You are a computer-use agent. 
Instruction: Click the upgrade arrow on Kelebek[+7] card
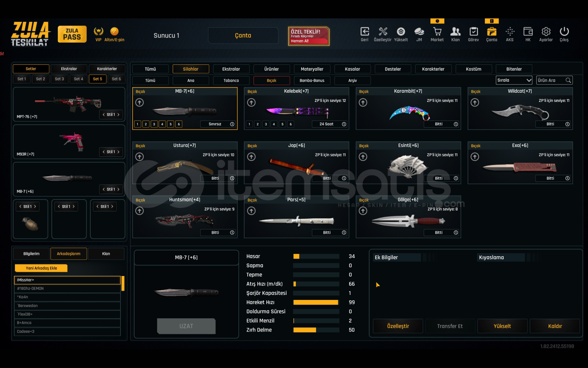pyautogui.click(x=251, y=103)
